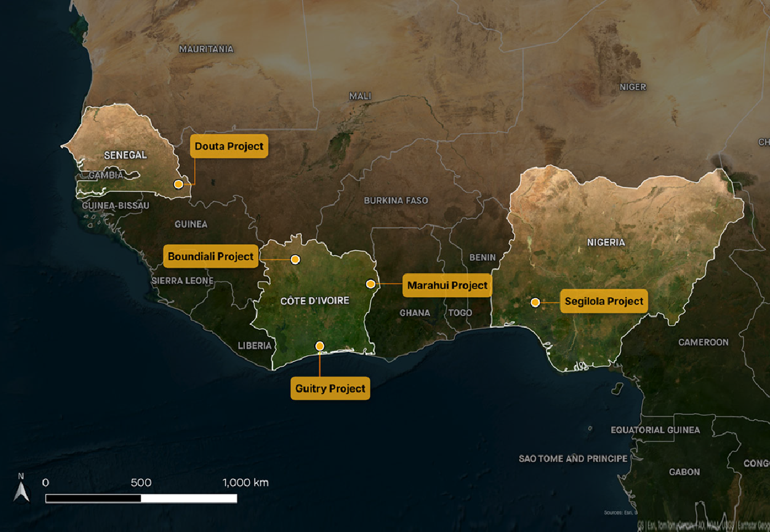
Task: Open the Marahui Project label
Action: [447, 285]
